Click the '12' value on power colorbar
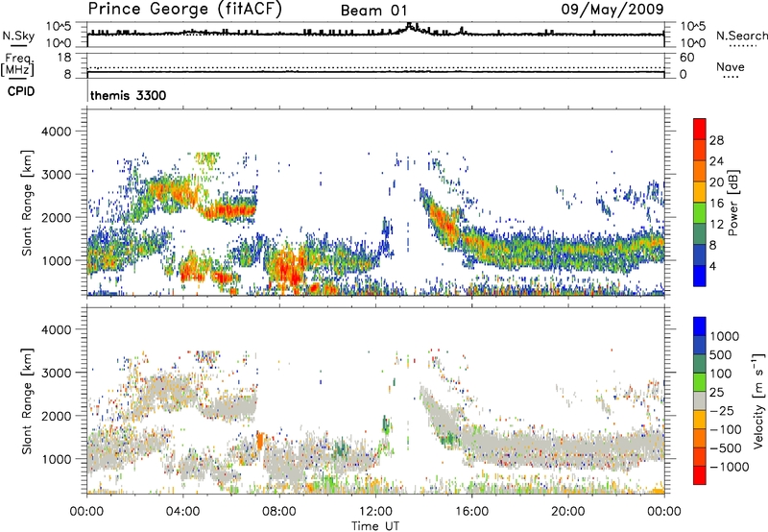768x532 pixels. tap(716, 225)
